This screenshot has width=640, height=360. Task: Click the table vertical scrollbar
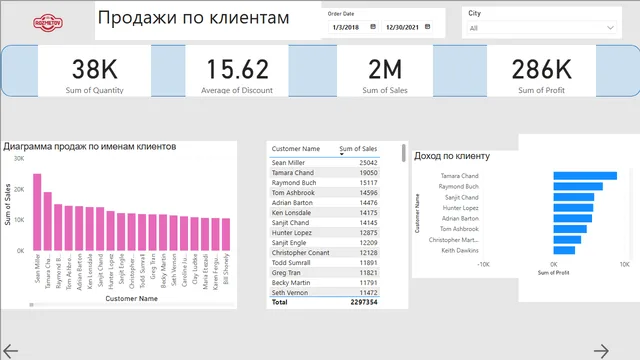coord(404,153)
